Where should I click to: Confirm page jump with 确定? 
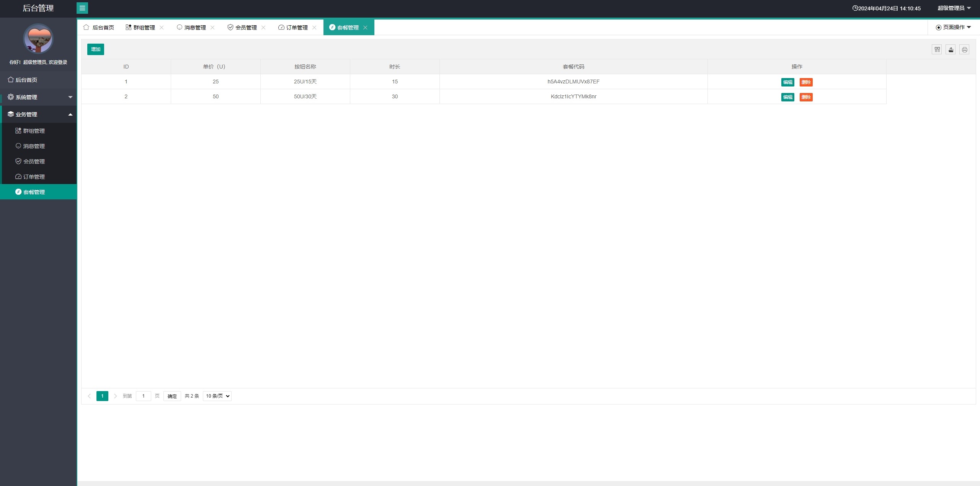point(172,396)
